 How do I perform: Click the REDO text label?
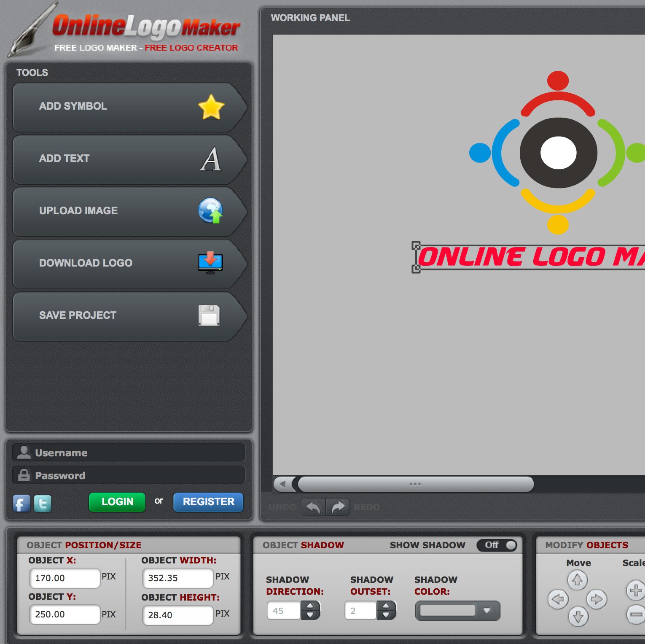coord(367,507)
